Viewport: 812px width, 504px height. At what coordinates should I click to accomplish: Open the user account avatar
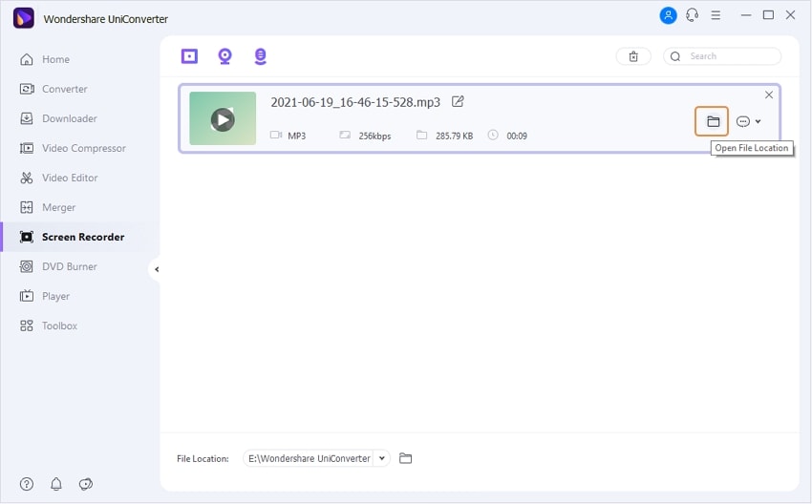pos(668,15)
